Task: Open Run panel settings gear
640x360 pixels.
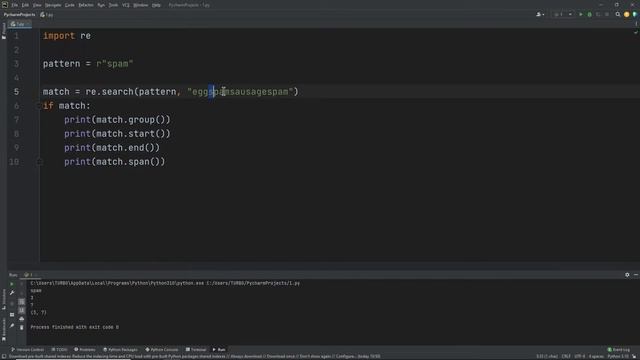Action: tap(627, 275)
